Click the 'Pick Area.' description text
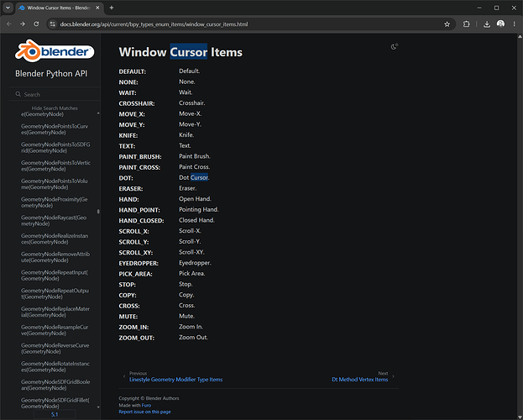Screen dimensions: 523x420 pos(192,274)
